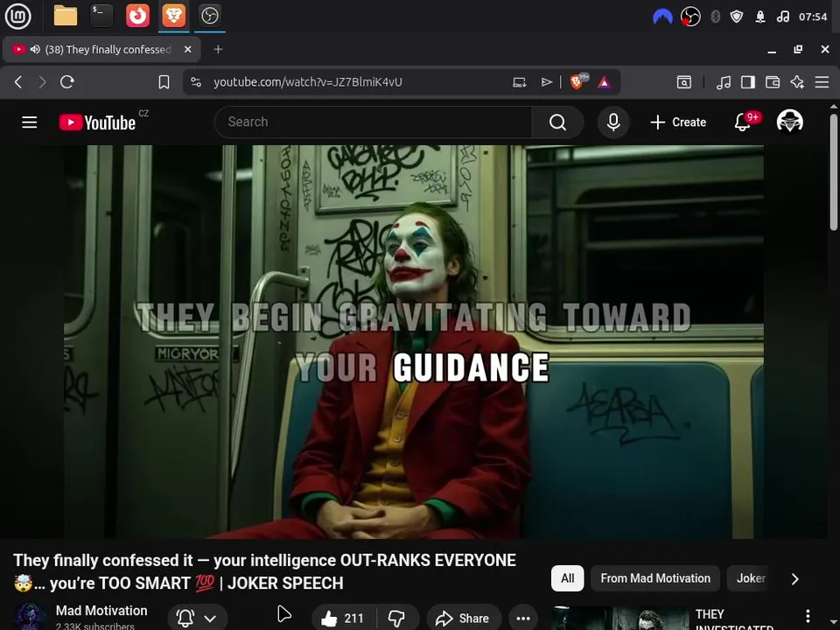
Task: Open the sound music note tray icon
Action: (782, 17)
